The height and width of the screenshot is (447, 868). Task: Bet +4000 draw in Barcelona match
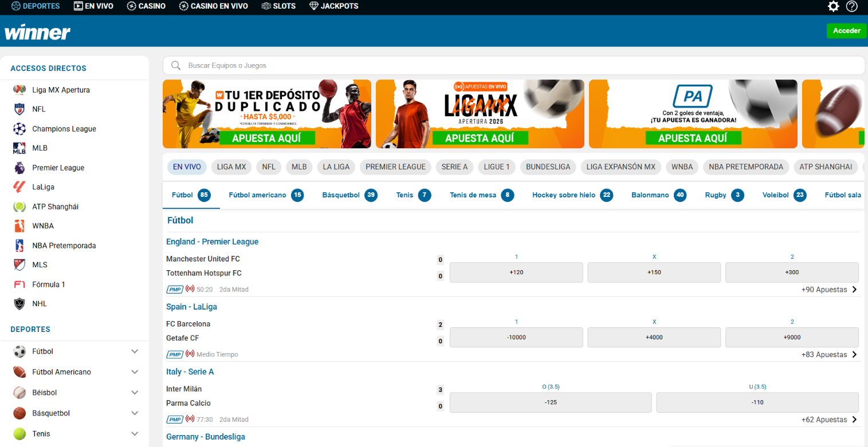coord(654,337)
